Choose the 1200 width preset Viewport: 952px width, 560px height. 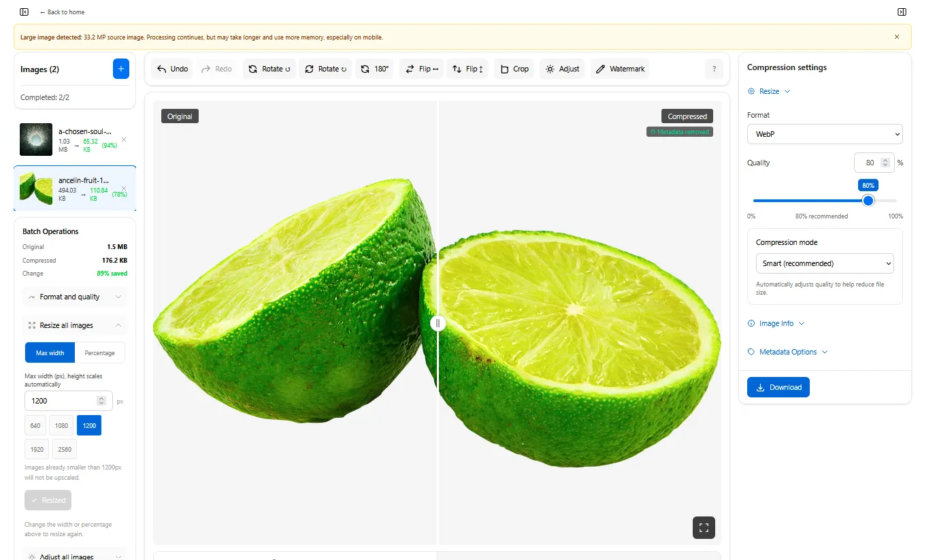click(89, 425)
